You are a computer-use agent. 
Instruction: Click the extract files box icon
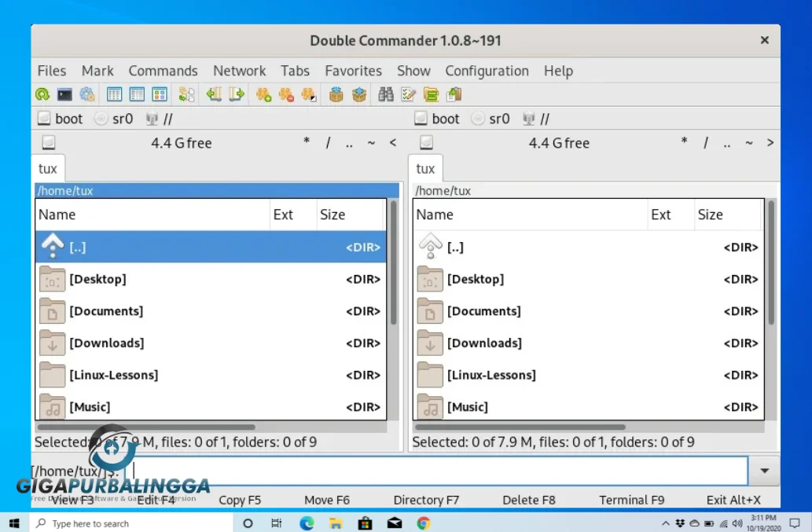(x=359, y=94)
